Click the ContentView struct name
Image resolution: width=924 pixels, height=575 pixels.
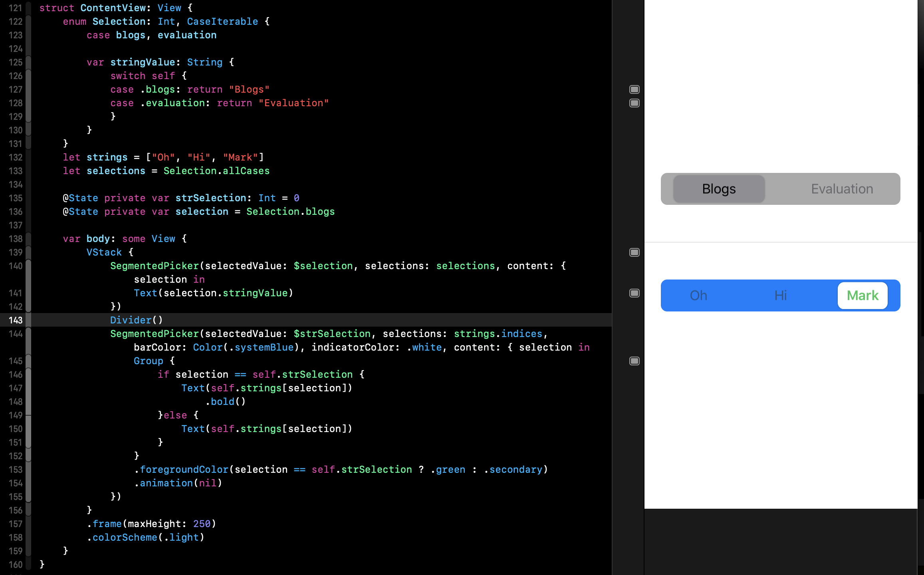(x=113, y=8)
